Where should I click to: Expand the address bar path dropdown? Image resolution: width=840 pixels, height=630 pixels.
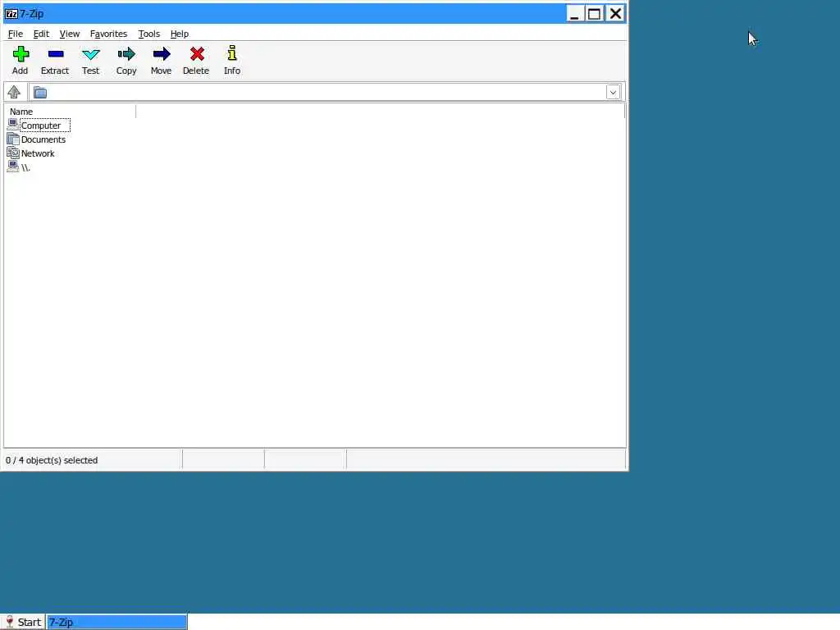613,92
